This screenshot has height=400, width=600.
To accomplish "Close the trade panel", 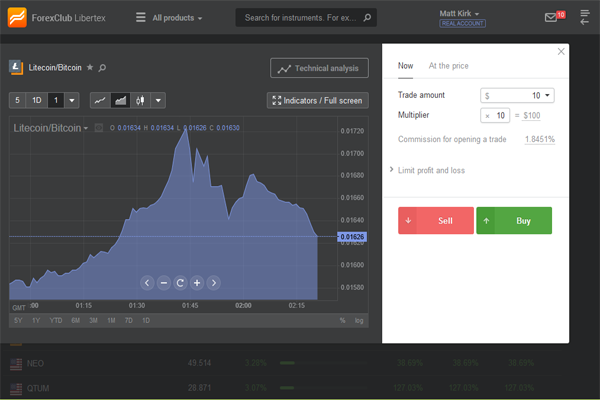I will pos(561,51).
